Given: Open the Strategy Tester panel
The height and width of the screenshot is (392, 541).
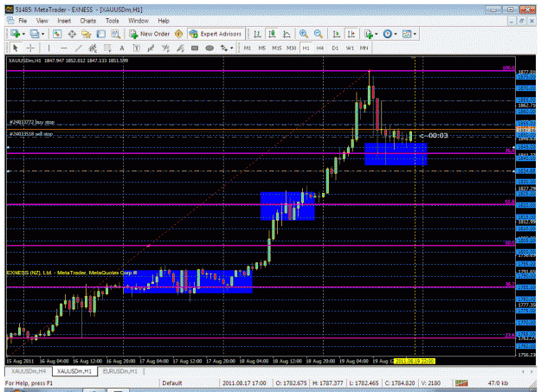Looking at the screenshot, I should [116, 34].
